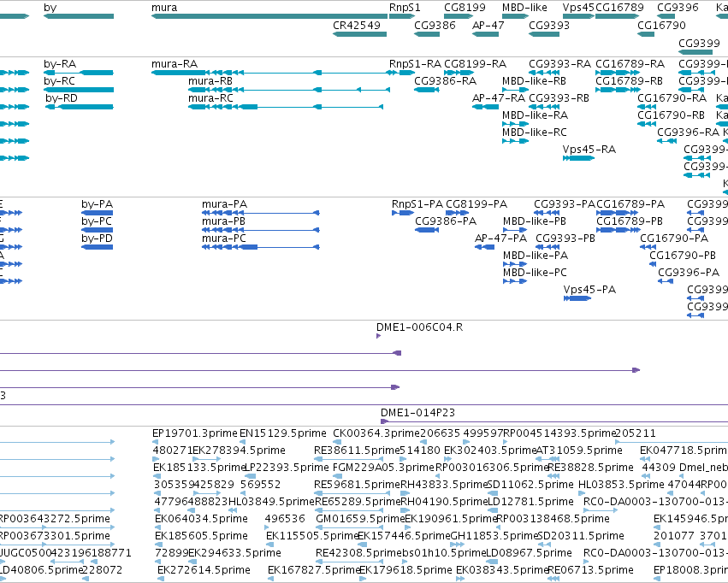The width and height of the screenshot is (728, 583).
Task: Select the CG9396-PA protein label
Action: click(x=689, y=272)
